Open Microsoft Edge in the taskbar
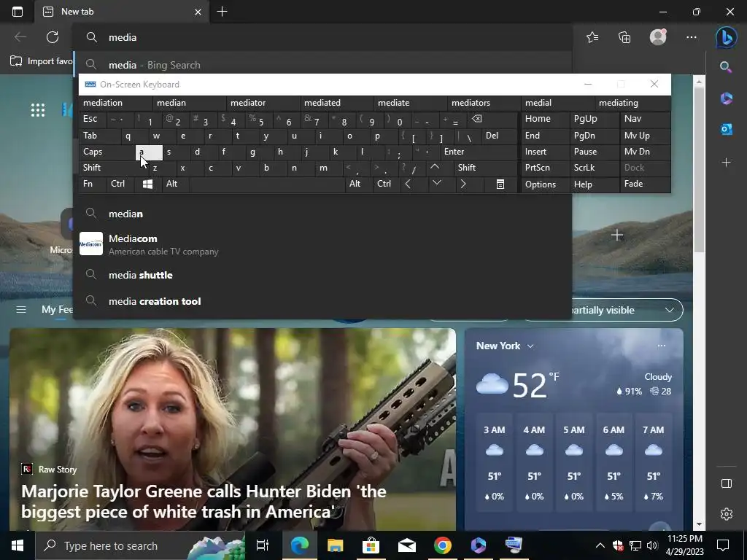The image size is (747, 560). pos(300,545)
